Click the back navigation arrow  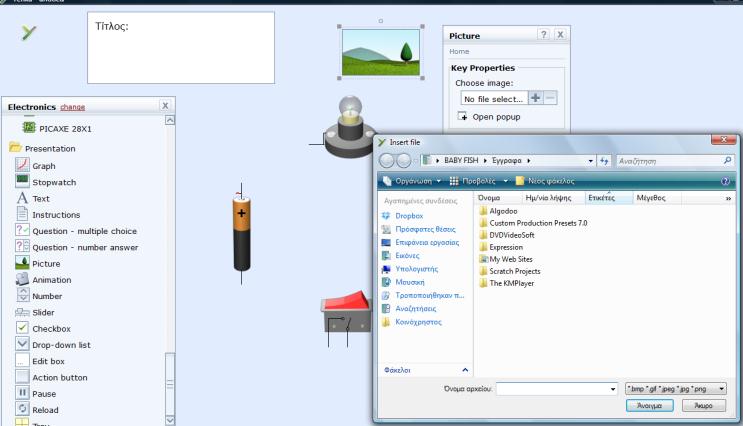[x=387, y=161]
